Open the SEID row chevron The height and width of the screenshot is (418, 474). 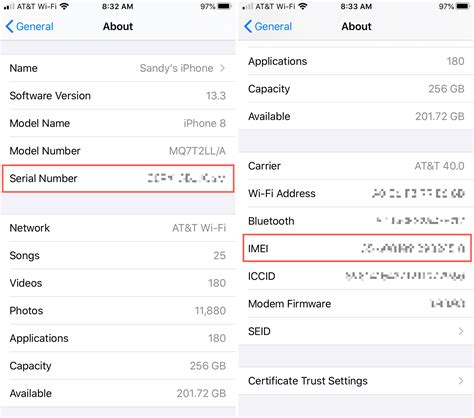461,331
